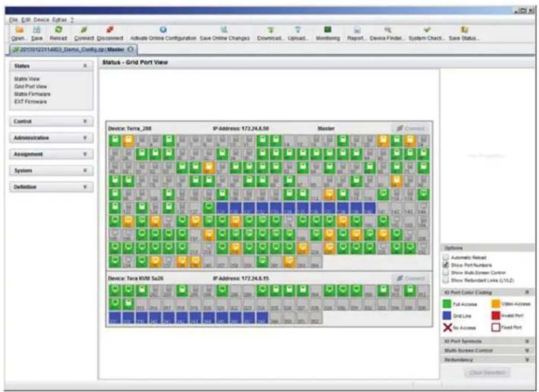Click the 'Status - Grid Port View' heading
The height and width of the screenshot is (392, 539).
coord(135,62)
